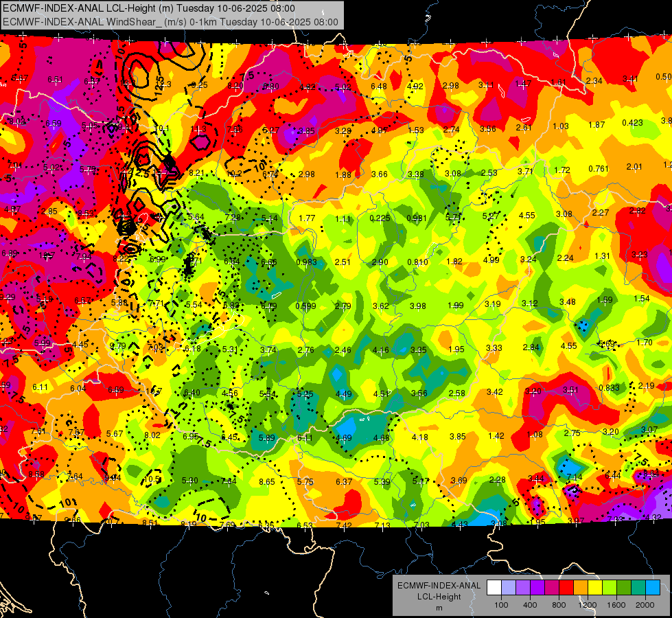The width and height of the screenshot is (672, 618).
Task: Pick the orange legend swatch
Action: pyautogui.click(x=580, y=588)
